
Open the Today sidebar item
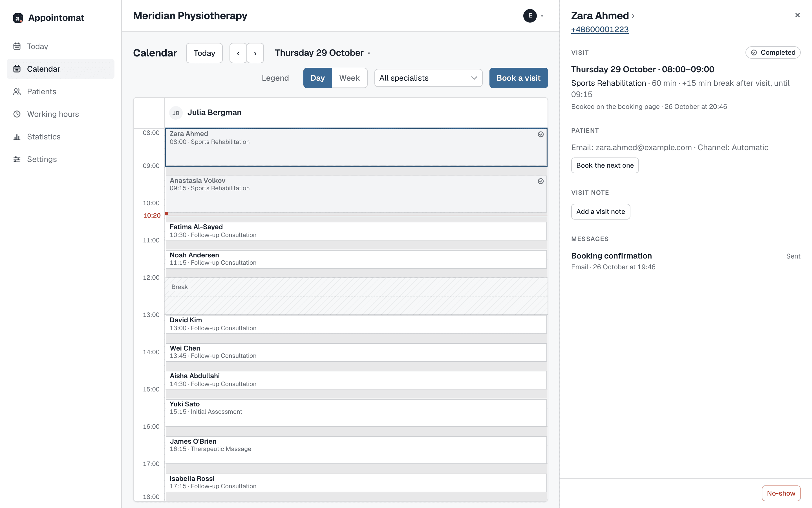click(60, 46)
